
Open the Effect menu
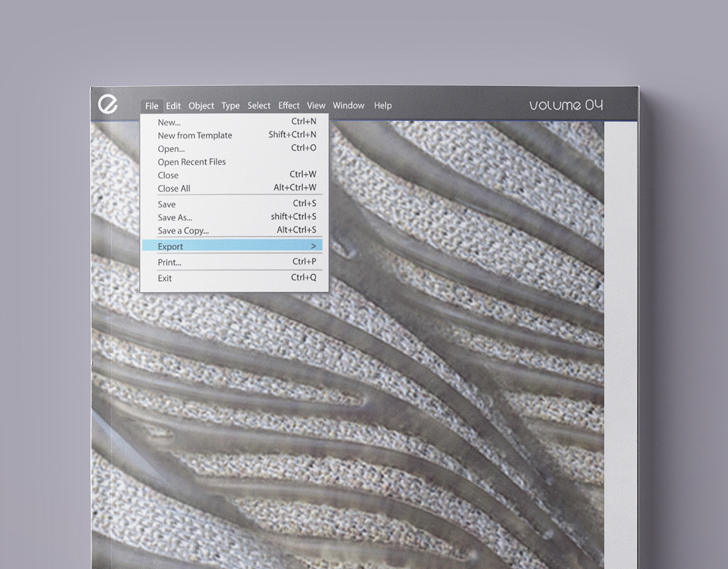pyautogui.click(x=289, y=106)
